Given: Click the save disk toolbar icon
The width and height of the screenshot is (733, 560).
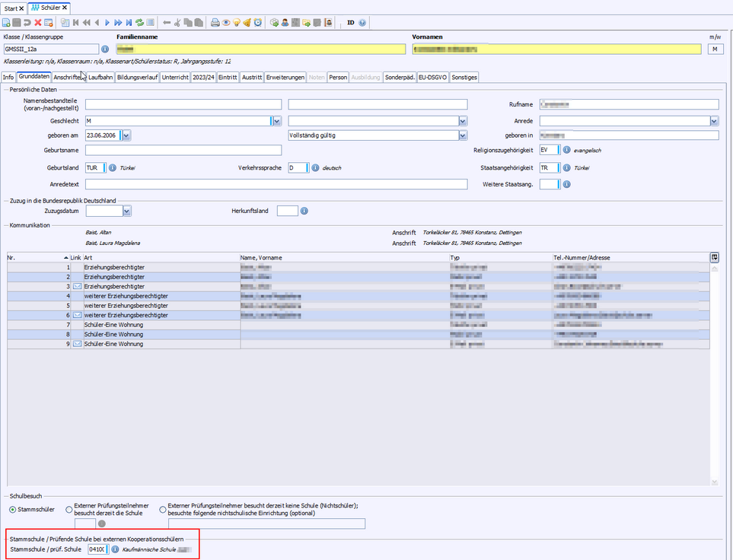Looking at the screenshot, I should coord(16,22).
